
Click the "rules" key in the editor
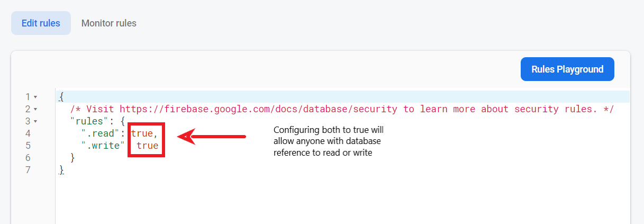(89, 121)
